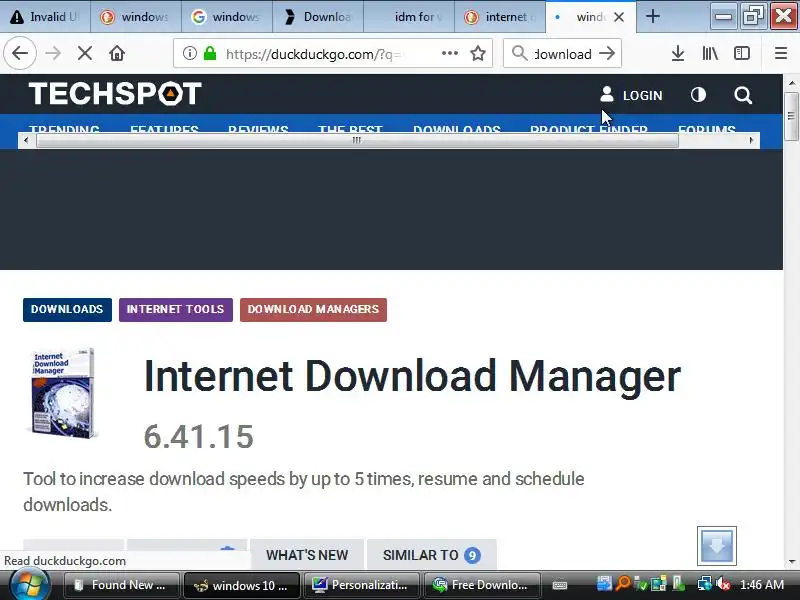Click the horizontal scrollbar right arrow

pyautogui.click(x=751, y=140)
